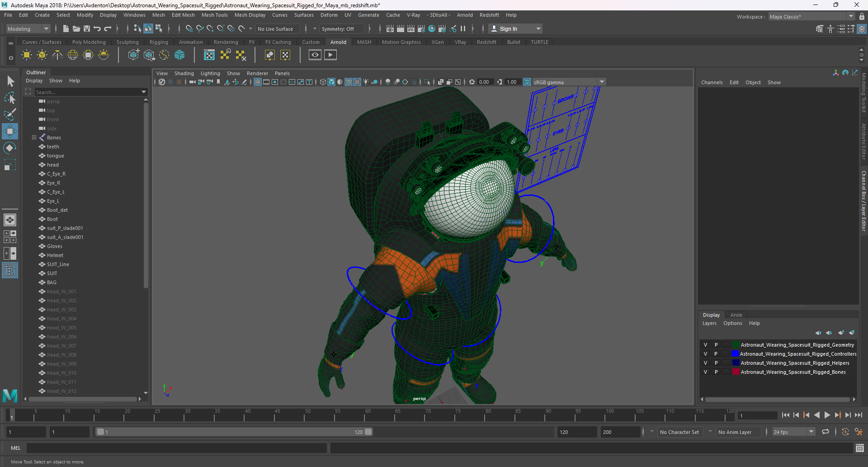Open Attribute Editor side tab

point(863,141)
